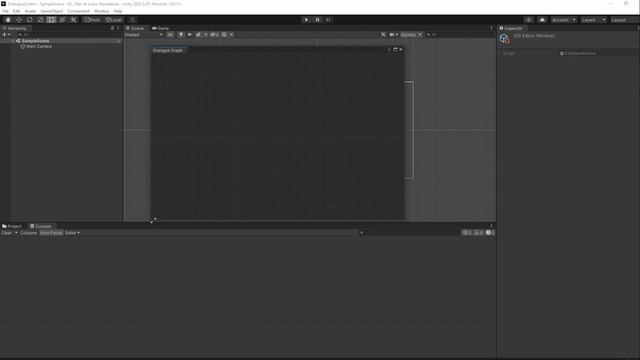Switch to the Project tab
Screen dimensions: 640x360
(x=12, y=226)
